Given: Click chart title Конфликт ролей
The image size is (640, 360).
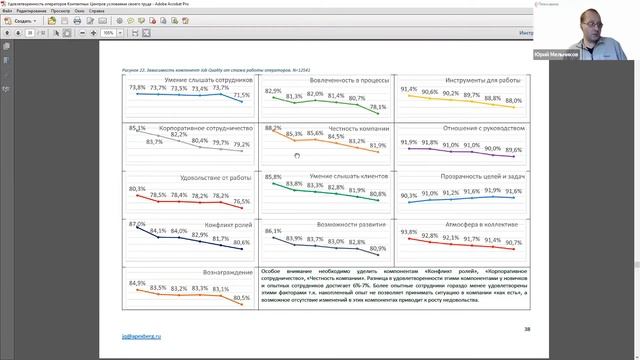Looking at the screenshot, I should tap(229, 225).
